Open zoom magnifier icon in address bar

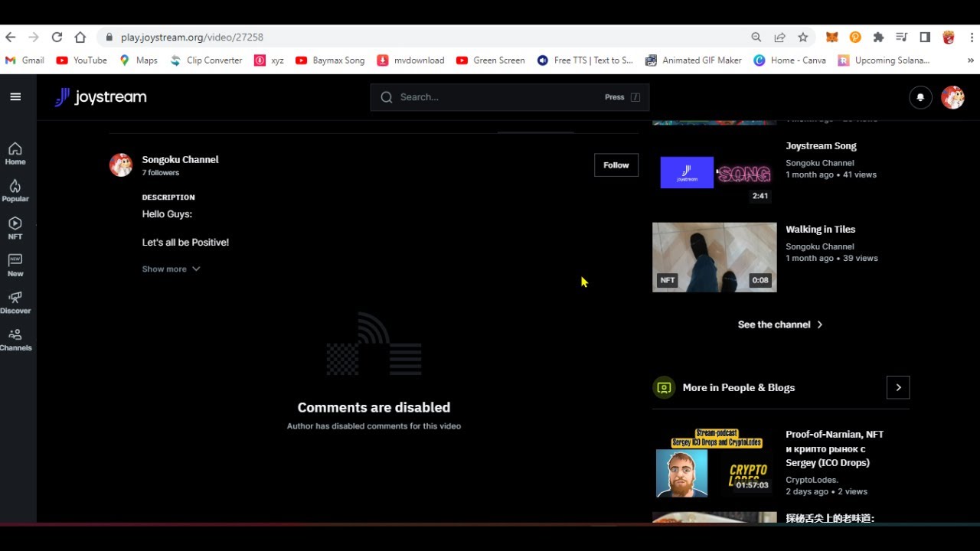tap(756, 37)
